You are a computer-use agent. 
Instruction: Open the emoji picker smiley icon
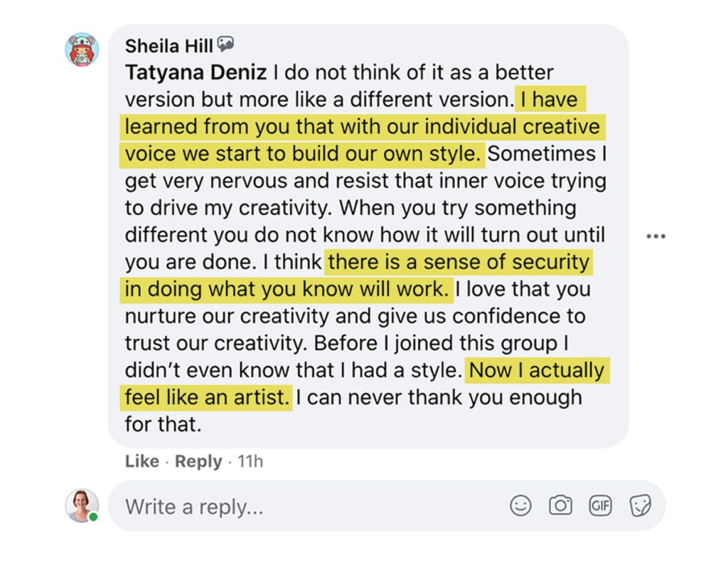pos(520,506)
